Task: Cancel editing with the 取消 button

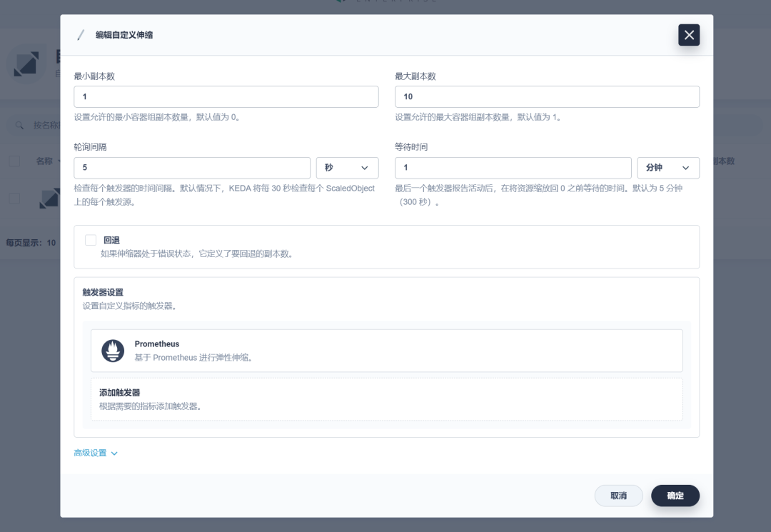Action: tap(618, 495)
